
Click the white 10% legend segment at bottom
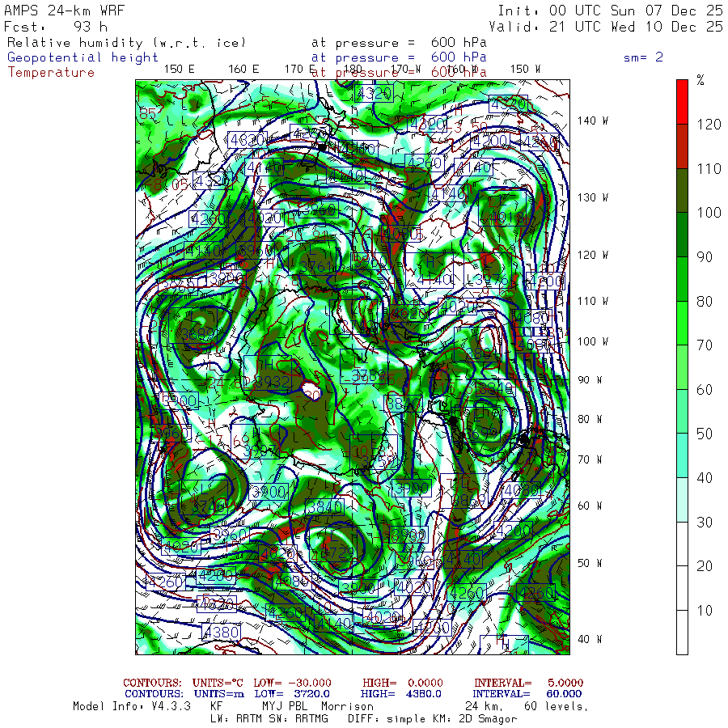click(682, 633)
